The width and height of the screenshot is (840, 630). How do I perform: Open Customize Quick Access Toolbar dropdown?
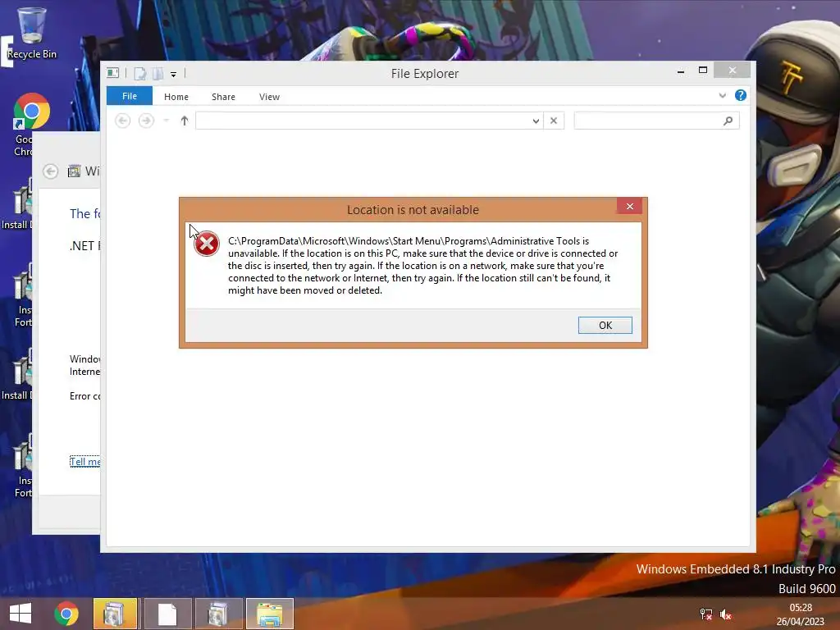174,75
